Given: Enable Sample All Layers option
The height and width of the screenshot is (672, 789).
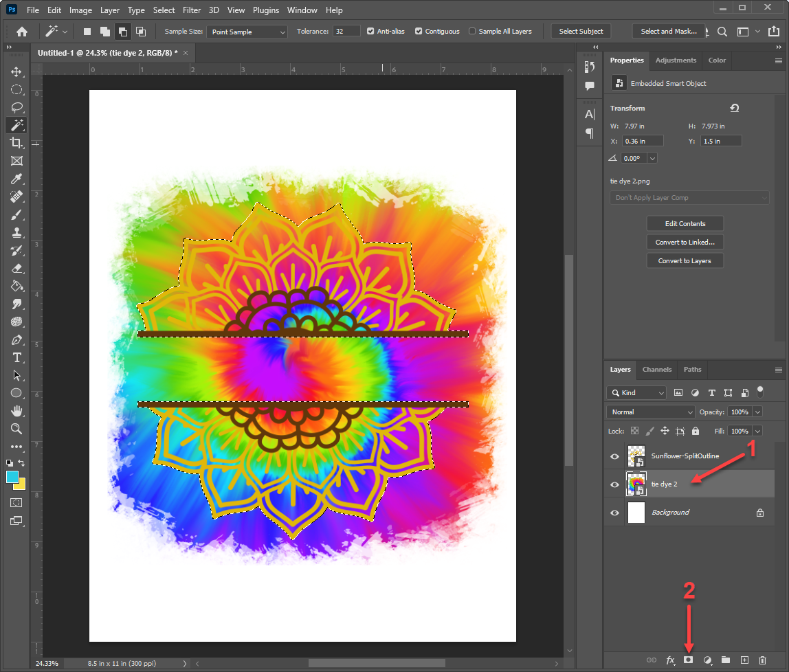Looking at the screenshot, I should [x=473, y=31].
